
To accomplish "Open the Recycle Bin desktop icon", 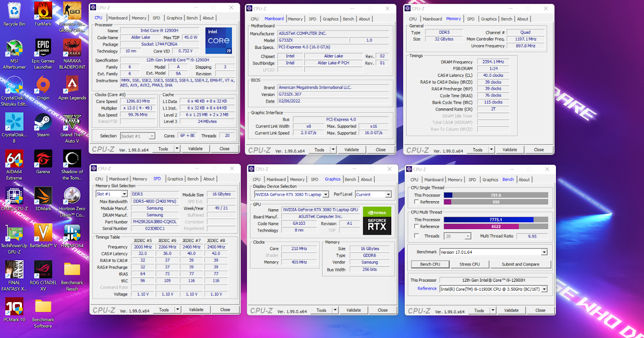I will [14, 14].
